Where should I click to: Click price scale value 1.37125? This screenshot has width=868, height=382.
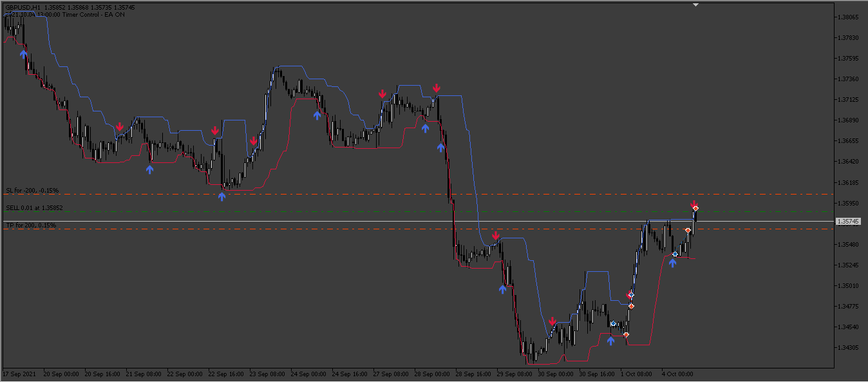pyautogui.click(x=847, y=100)
